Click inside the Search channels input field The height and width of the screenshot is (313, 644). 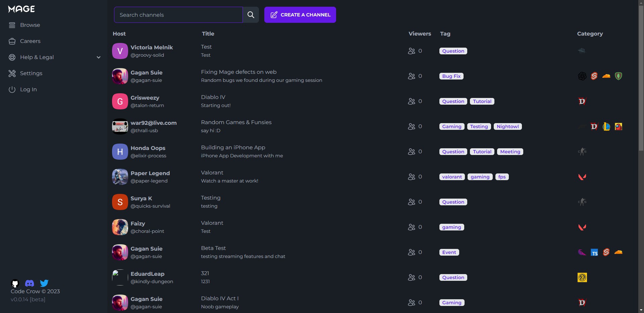[x=178, y=15]
